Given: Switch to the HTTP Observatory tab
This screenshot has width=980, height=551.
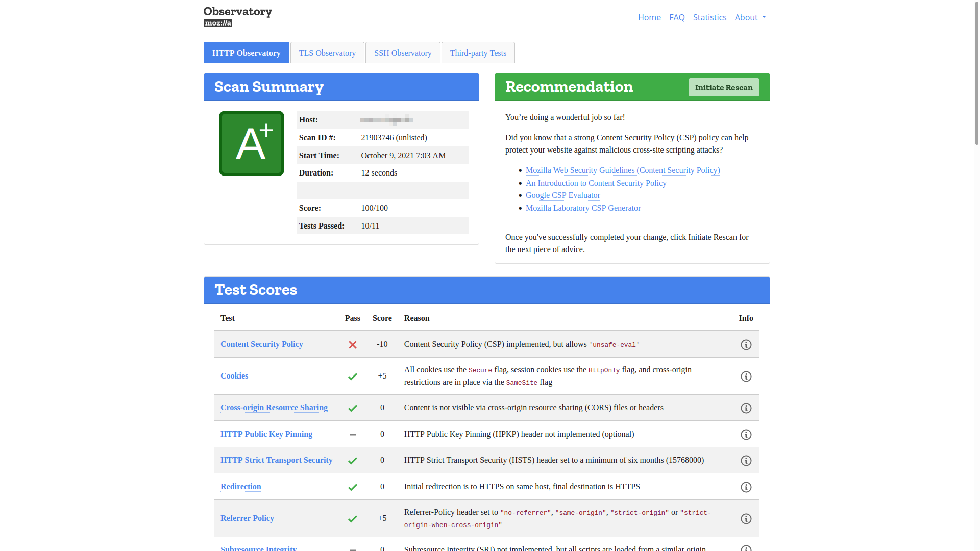Looking at the screenshot, I should coord(247,53).
